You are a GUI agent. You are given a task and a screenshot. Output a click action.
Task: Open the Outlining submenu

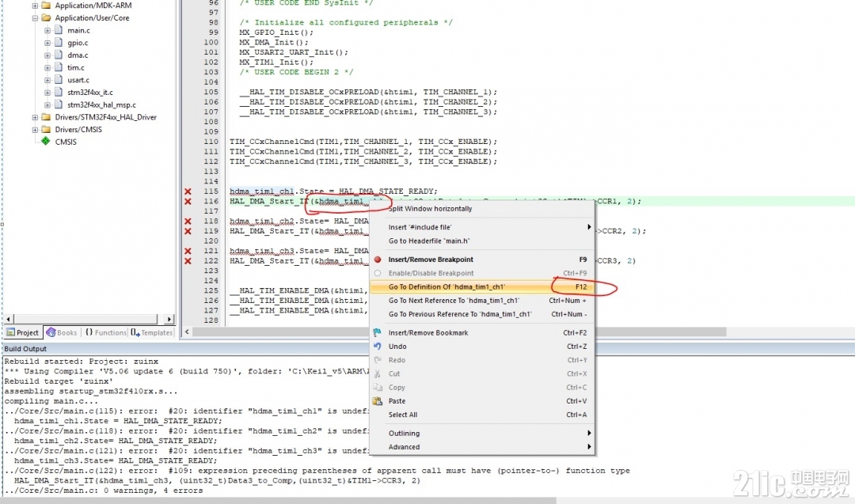(482, 433)
